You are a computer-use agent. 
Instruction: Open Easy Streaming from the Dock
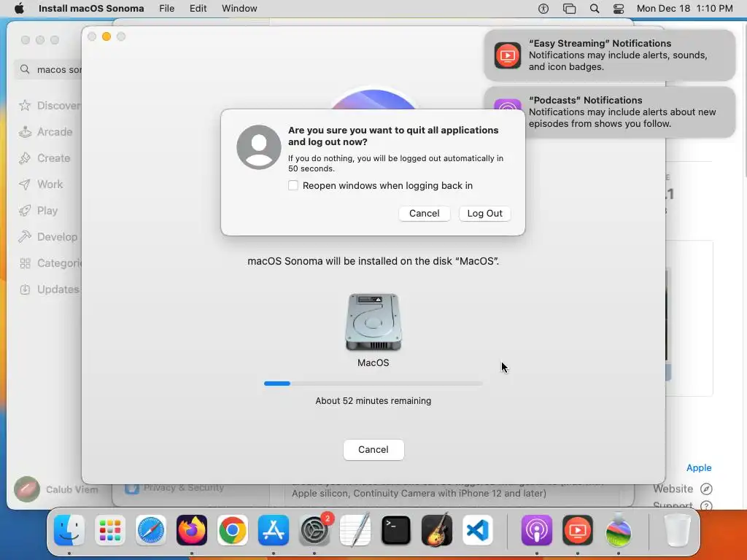pyautogui.click(x=578, y=530)
